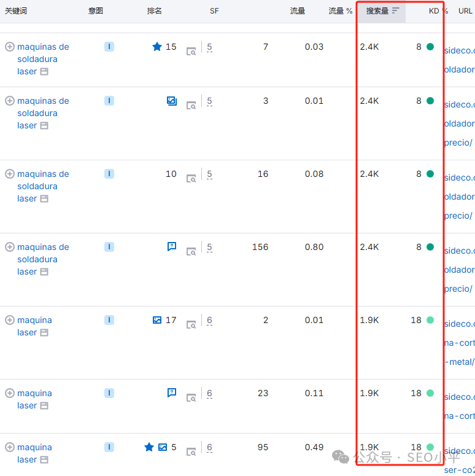This screenshot has width=475, height=476.
Task: Click image pack icon in traffic 3 row
Action: (x=172, y=101)
